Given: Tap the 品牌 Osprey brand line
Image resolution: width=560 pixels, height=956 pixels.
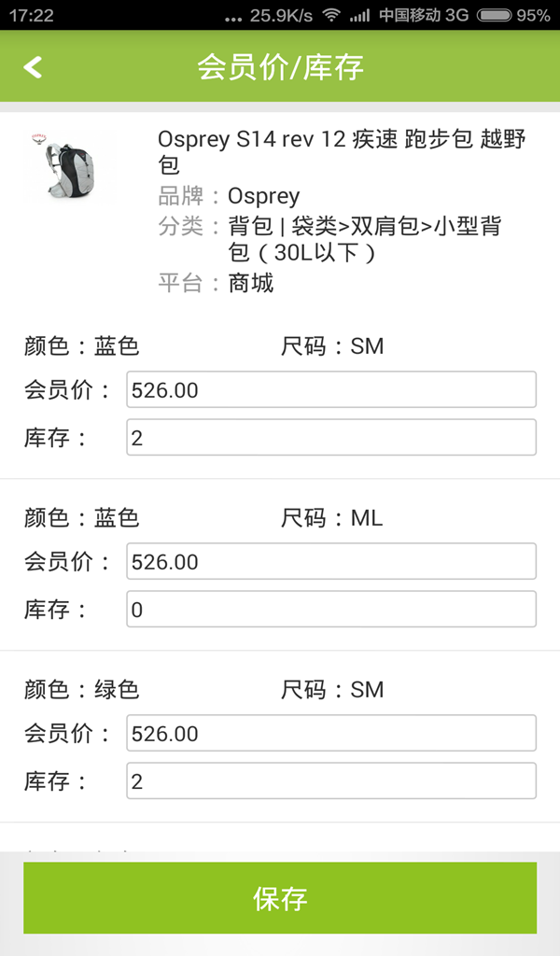Looking at the screenshot, I should [230, 196].
